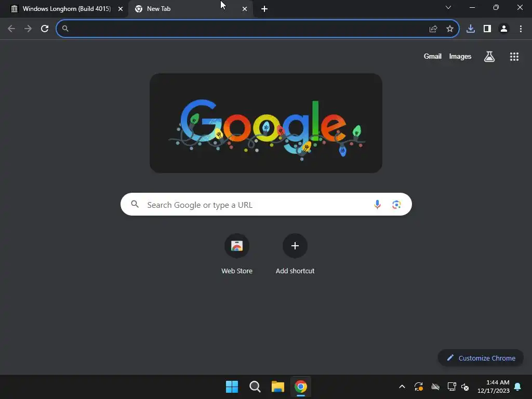Open the Windows Start menu

click(x=232, y=387)
